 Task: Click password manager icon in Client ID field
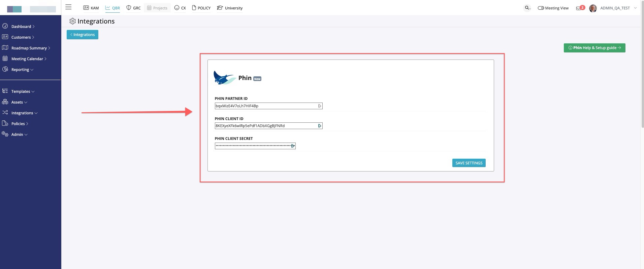pos(320,126)
